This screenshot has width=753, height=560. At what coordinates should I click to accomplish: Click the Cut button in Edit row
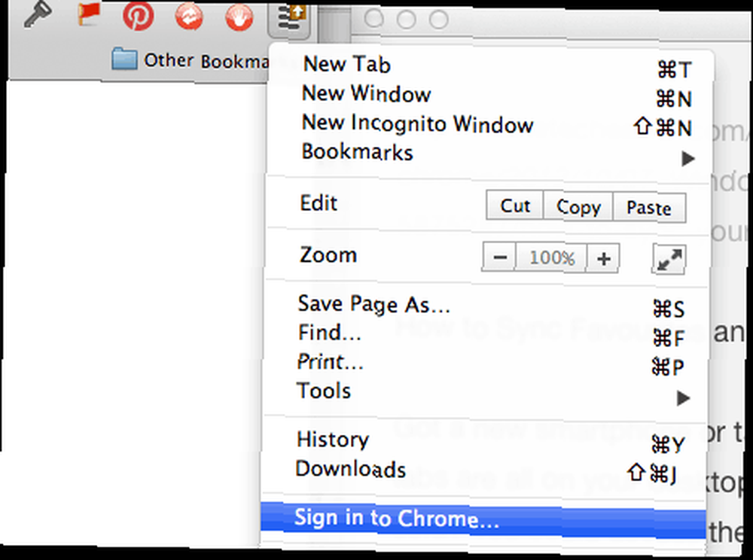(515, 205)
